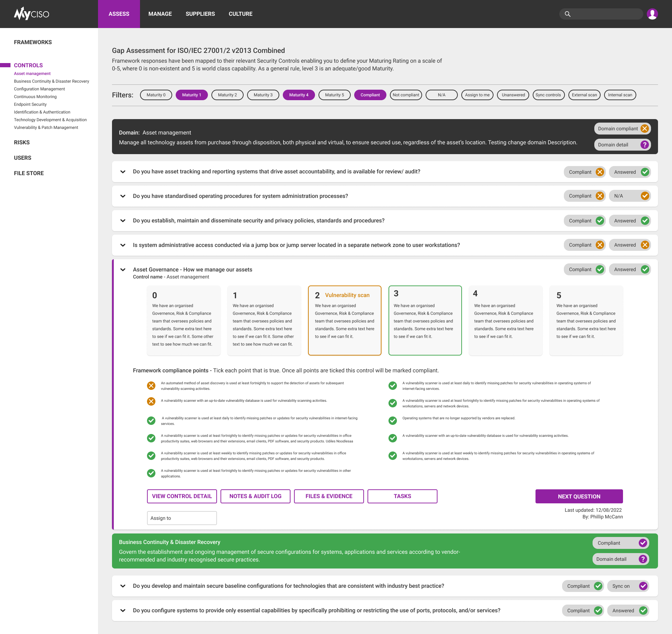The width and height of the screenshot is (672, 634).
Task: Collapse the Asset Governance section chevron
Action: coord(123,270)
